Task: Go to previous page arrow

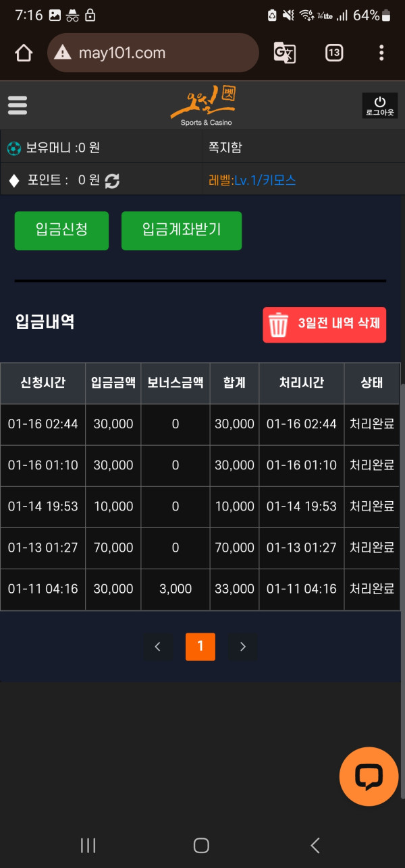Action: [158, 647]
